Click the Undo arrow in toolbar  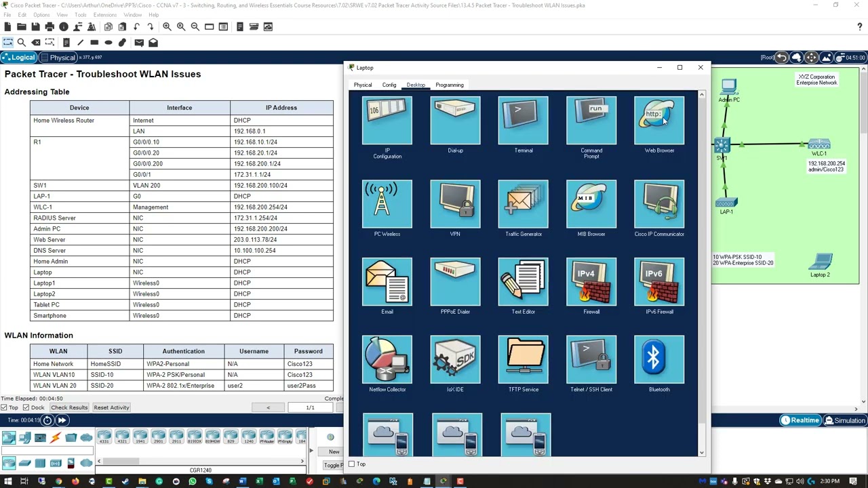[137, 26]
